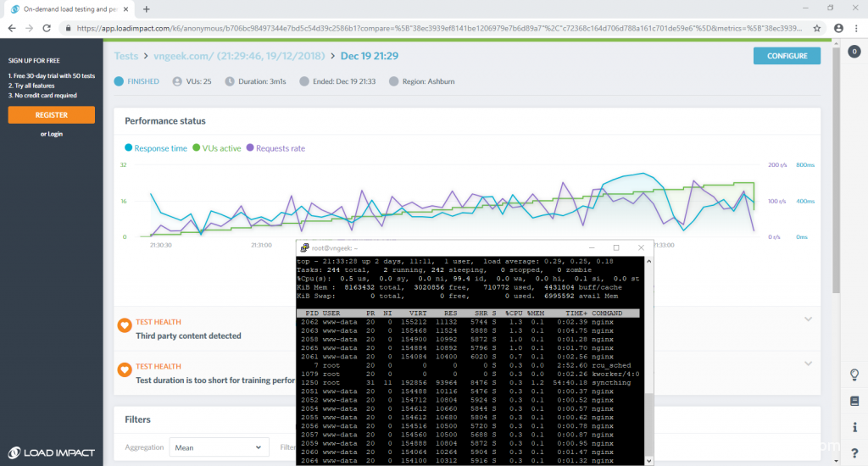Click the Load Impact logo
Viewport: 868px width, 466px height.
52,452
